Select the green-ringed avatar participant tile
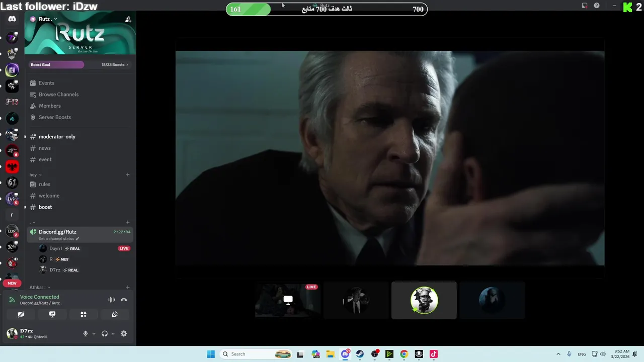The height and width of the screenshot is (362, 644). tap(424, 300)
